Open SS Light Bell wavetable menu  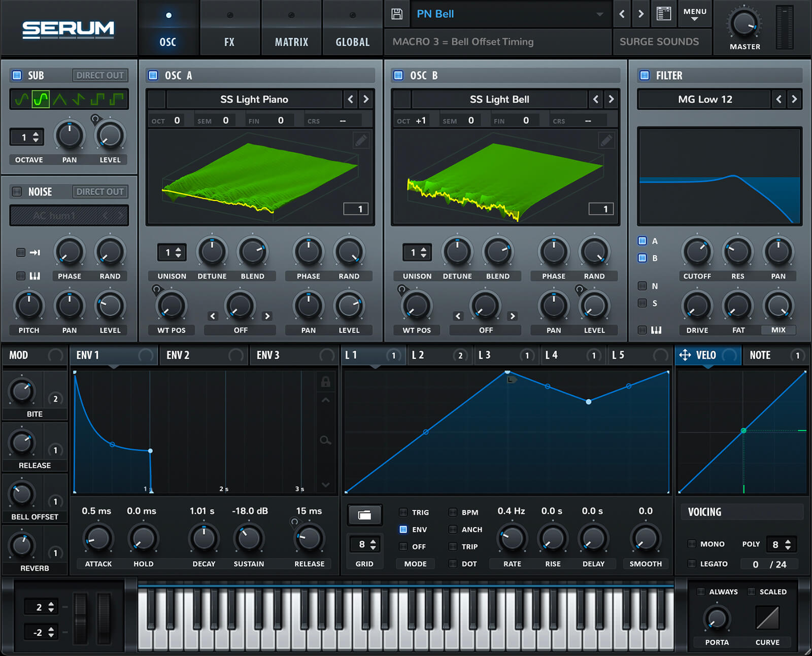click(x=499, y=99)
